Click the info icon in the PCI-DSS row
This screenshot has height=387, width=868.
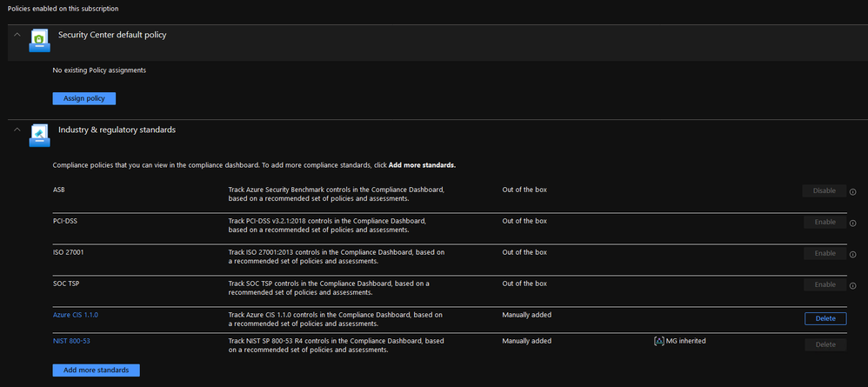[x=852, y=224]
